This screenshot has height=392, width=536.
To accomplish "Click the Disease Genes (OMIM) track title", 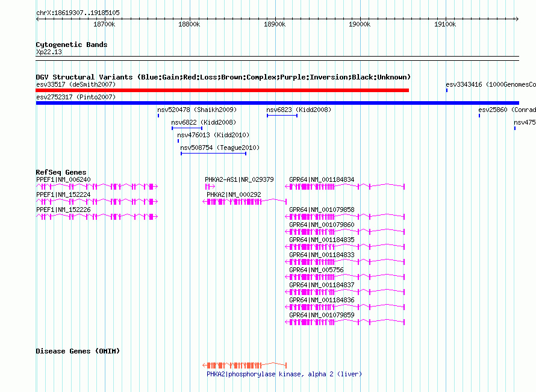I will click(78, 351).
